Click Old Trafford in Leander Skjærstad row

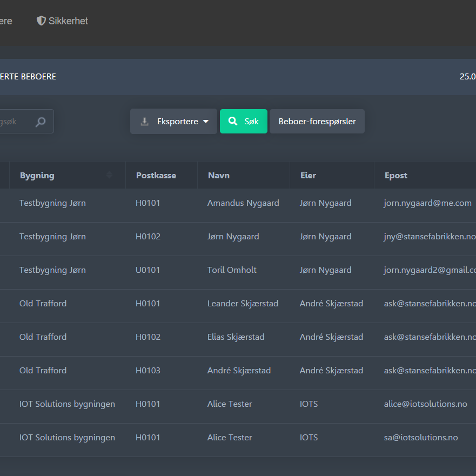[x=43, y=303]
